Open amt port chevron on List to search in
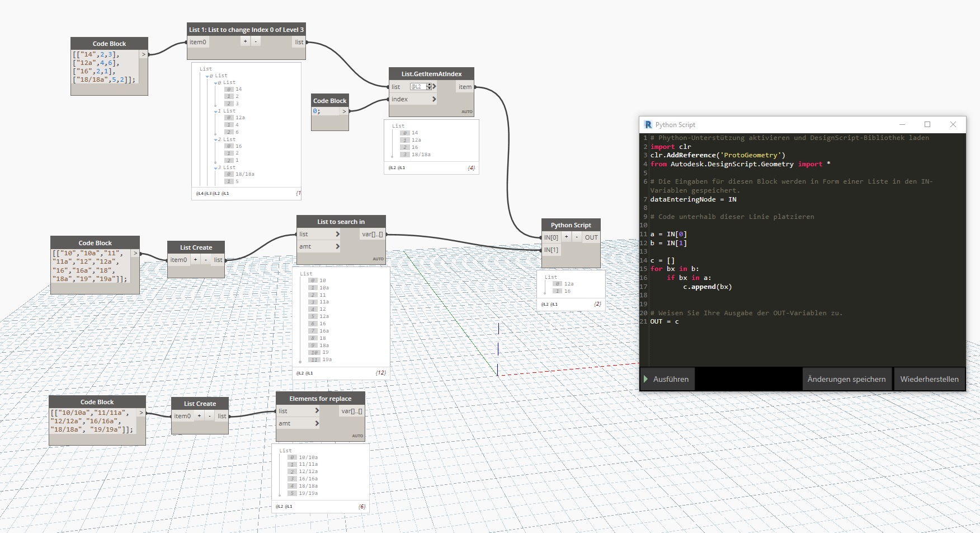The image size is (980, 533). click(x=337, y=246)
